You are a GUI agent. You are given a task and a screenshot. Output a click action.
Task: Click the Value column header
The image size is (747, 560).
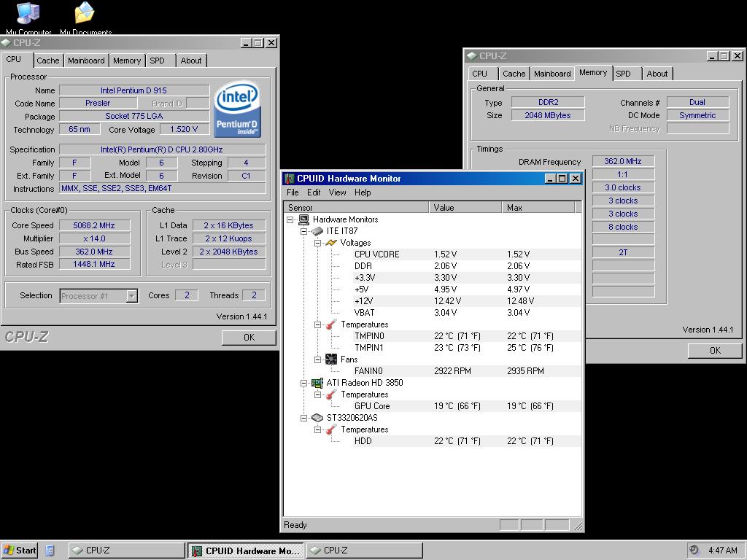click(465, 208)
